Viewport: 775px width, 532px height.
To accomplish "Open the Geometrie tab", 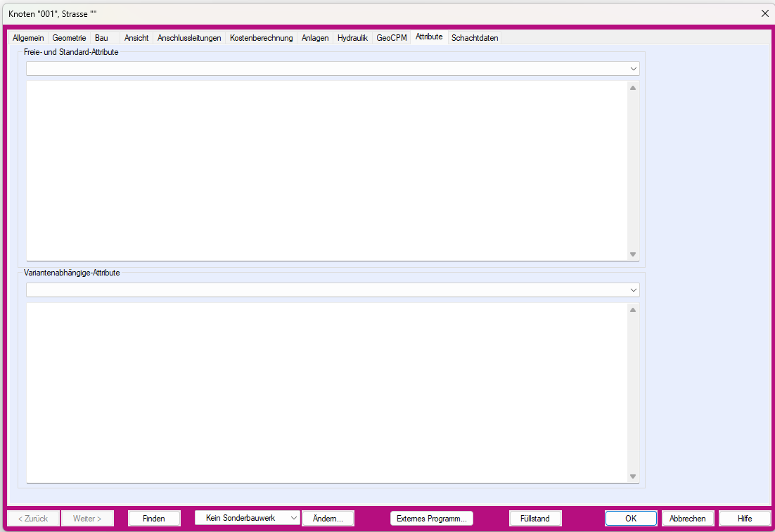I will click(69, 38).
